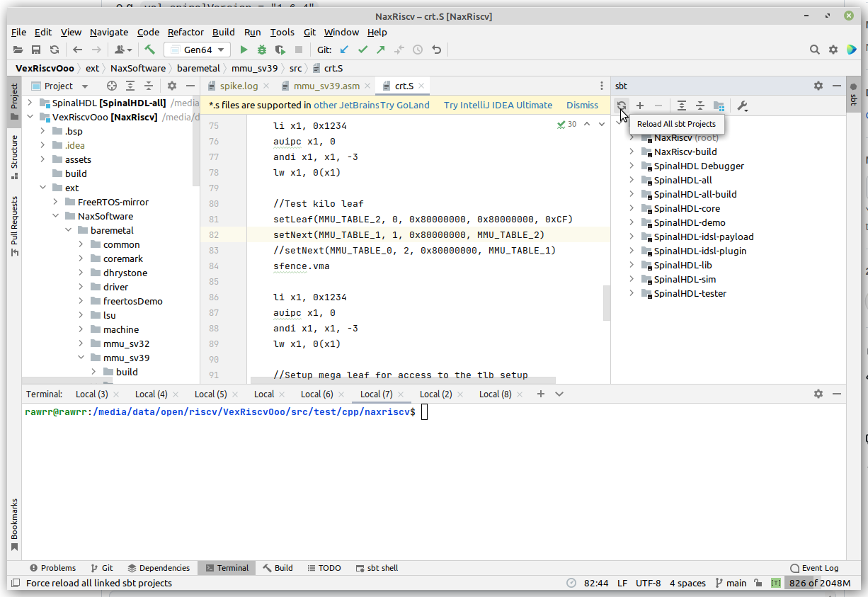Collapse all in the sbt panel
Screen dimensions: 868x597
pos(699,106)
